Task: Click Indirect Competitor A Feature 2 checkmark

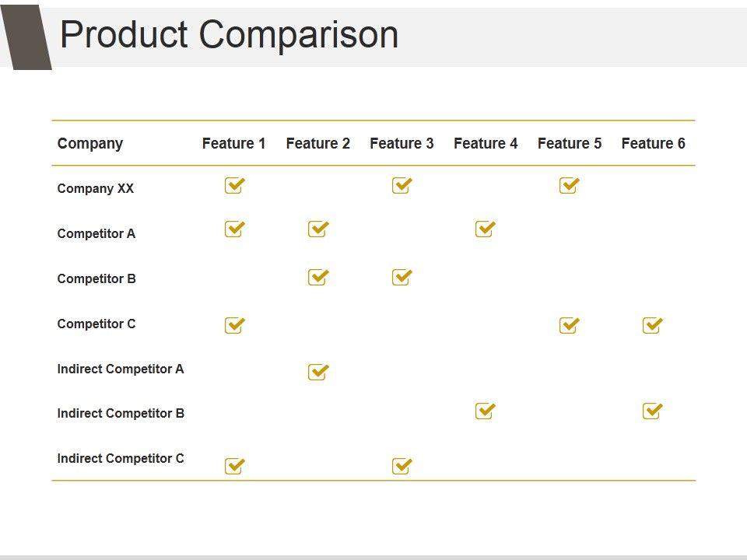Action: (x=317, y=373)
